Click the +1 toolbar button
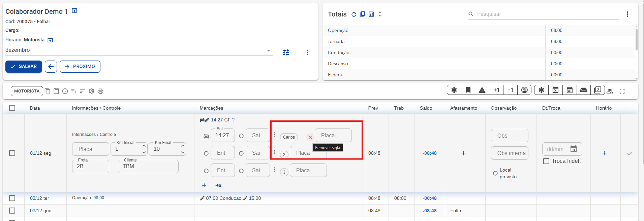Screen dimensions: 644x221 click(x=496, y=90)
